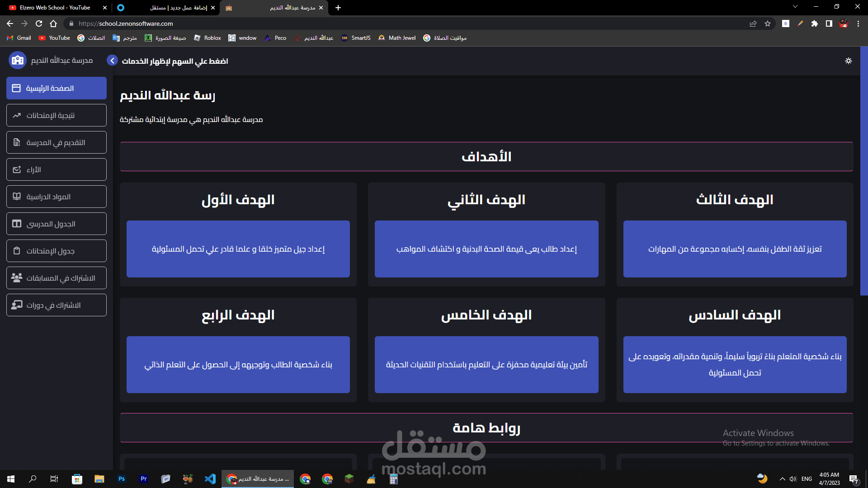
Task: Open Chrome three-dot menu
Action: (x=858, y=23)
